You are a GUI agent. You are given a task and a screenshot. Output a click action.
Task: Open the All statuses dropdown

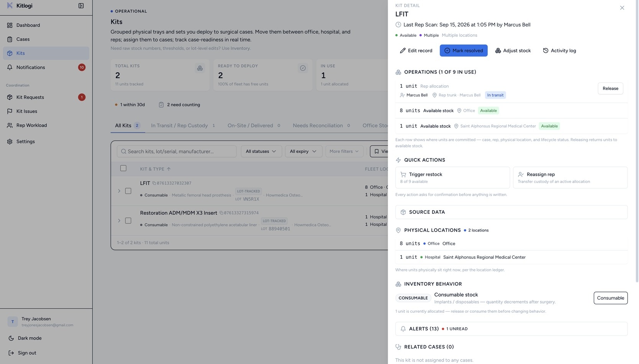point(261,152)
